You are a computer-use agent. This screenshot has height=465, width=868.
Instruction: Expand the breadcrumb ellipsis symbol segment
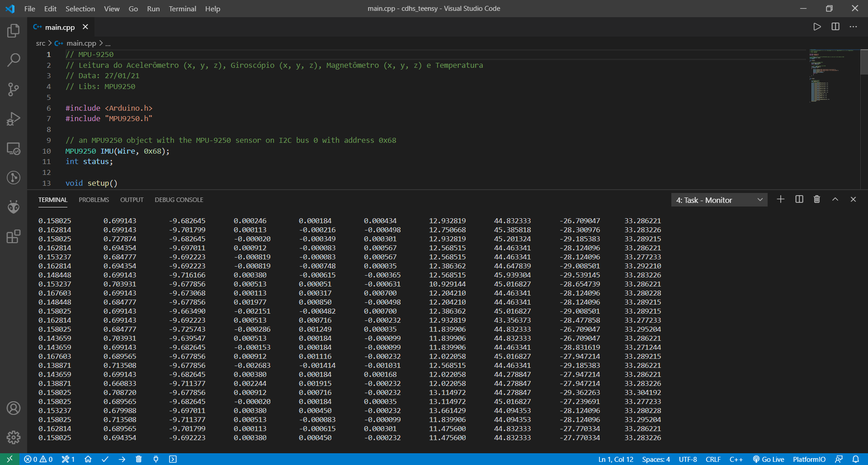108,43
